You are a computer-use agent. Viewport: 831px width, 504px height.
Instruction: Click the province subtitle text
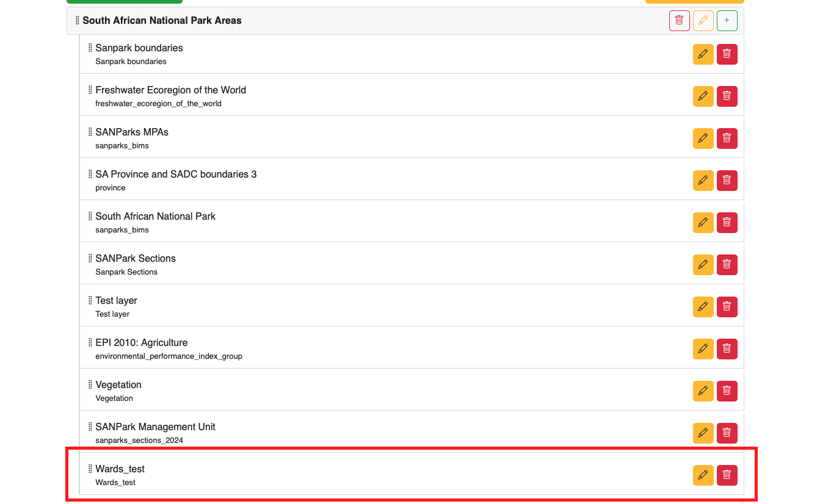click(111, 188)
